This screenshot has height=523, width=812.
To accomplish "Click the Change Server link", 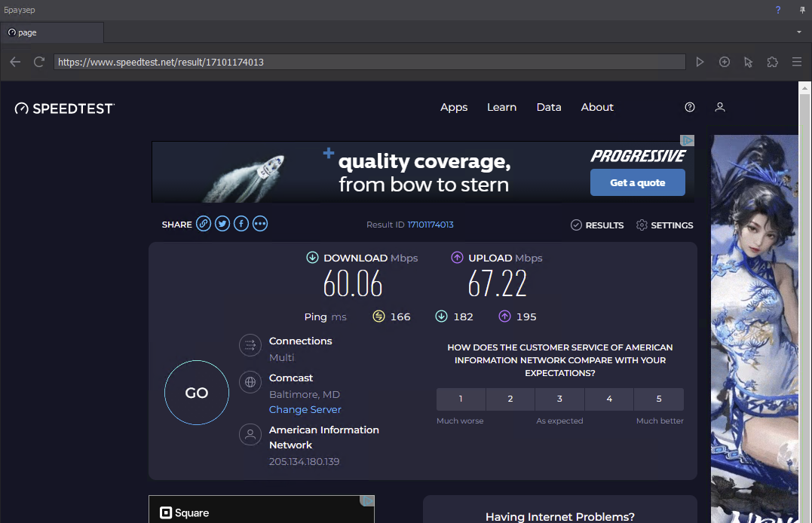I will coord(305,409).
